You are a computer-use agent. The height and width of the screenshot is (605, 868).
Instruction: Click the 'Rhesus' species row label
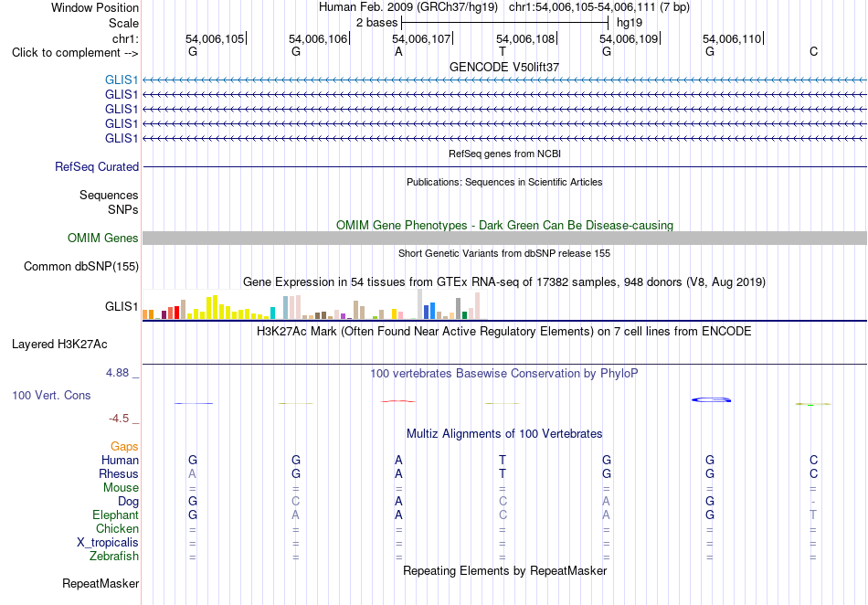click(119, 473)
